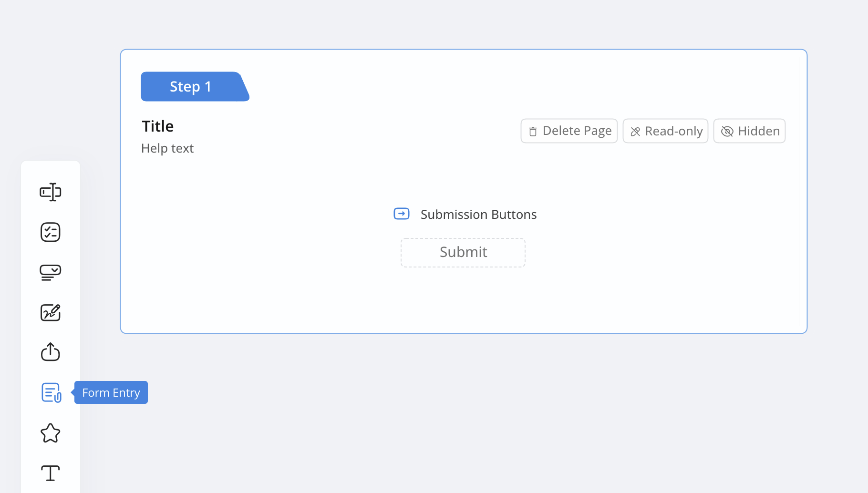
Task: Click empty area below the Submit button
Action: pyautogui.click(x=463, y=300)
